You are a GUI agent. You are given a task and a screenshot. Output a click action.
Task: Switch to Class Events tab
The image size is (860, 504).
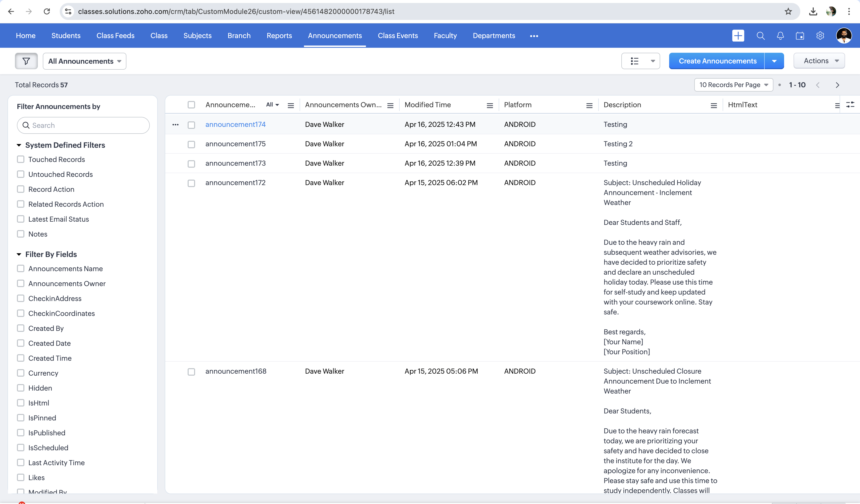click(398, 36)
